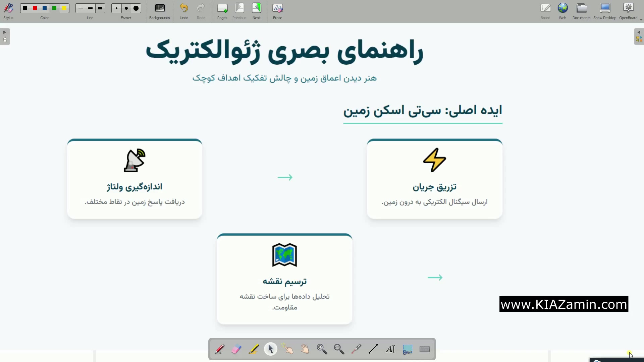Viewport: 644px width, 362px height.
Task: Select the yellow Highlighter tool
Action: point(254,349)
